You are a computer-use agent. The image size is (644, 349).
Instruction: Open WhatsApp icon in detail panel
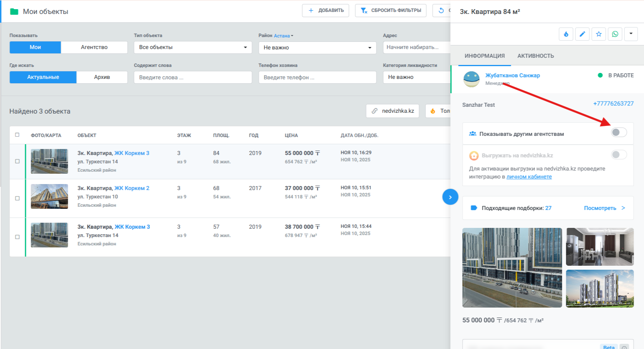[615, 34]
